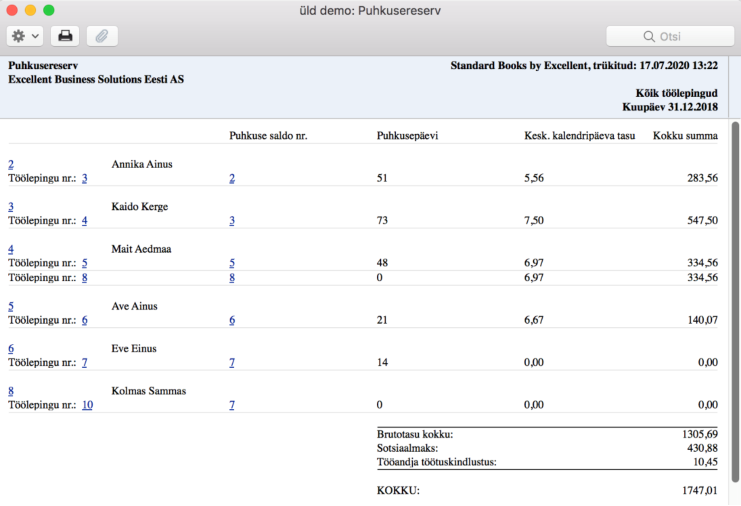Open Puhkuse saldo nr. 6 link
741x506 pixels.
coord(232,320)
